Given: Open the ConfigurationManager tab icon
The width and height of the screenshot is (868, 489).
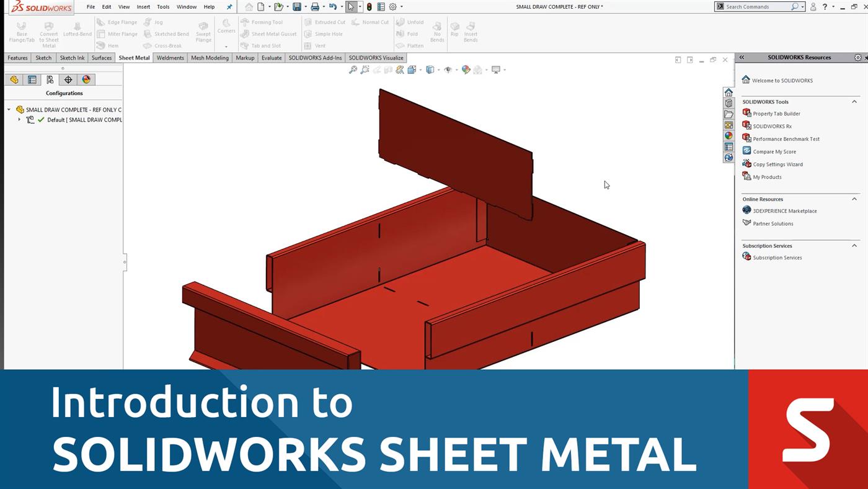Looking at the screenshot, I should click(x=49, y=79).
